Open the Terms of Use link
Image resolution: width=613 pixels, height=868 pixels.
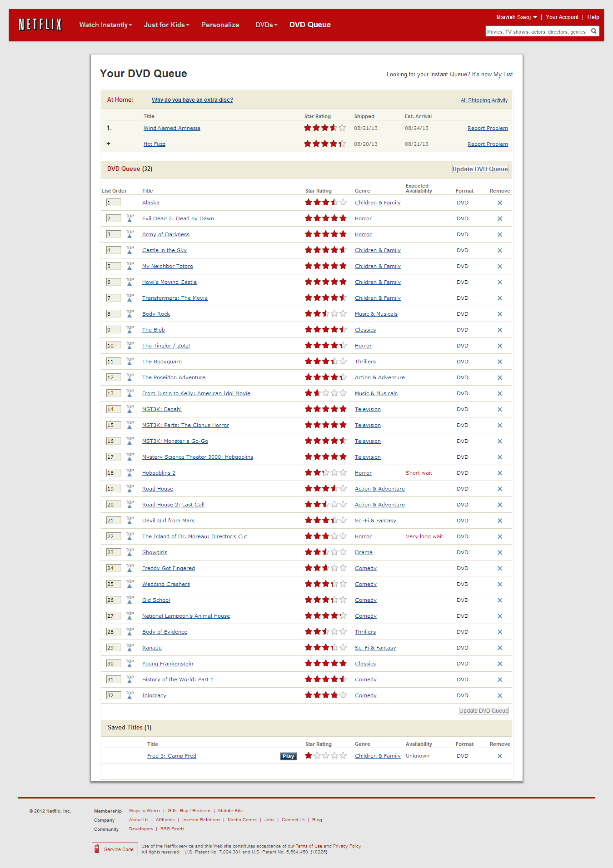309,846
